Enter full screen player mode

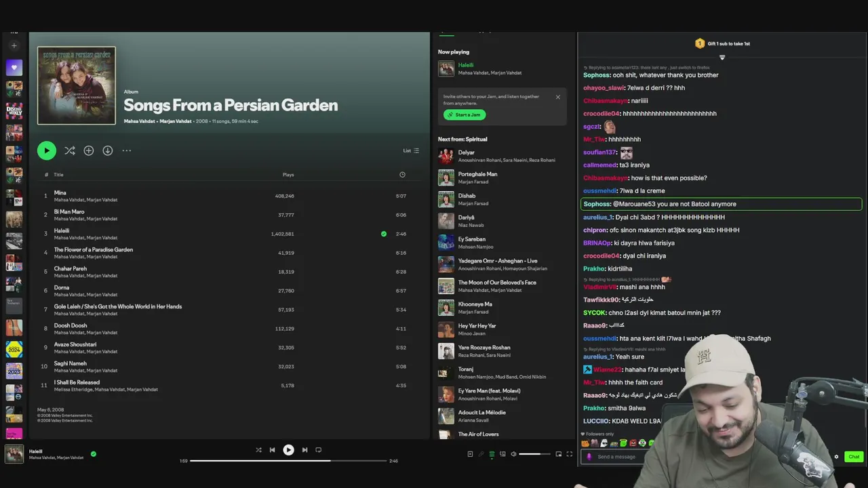[570, 454]
